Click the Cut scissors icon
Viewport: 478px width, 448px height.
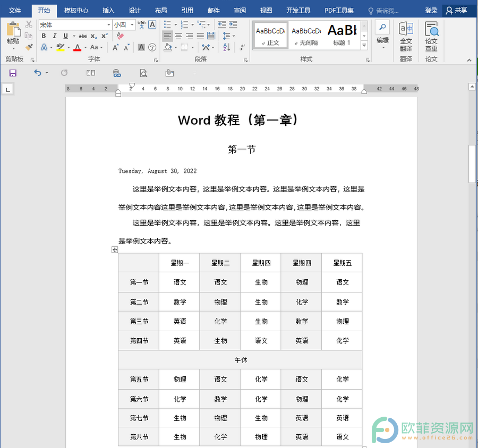coord(29,24)
